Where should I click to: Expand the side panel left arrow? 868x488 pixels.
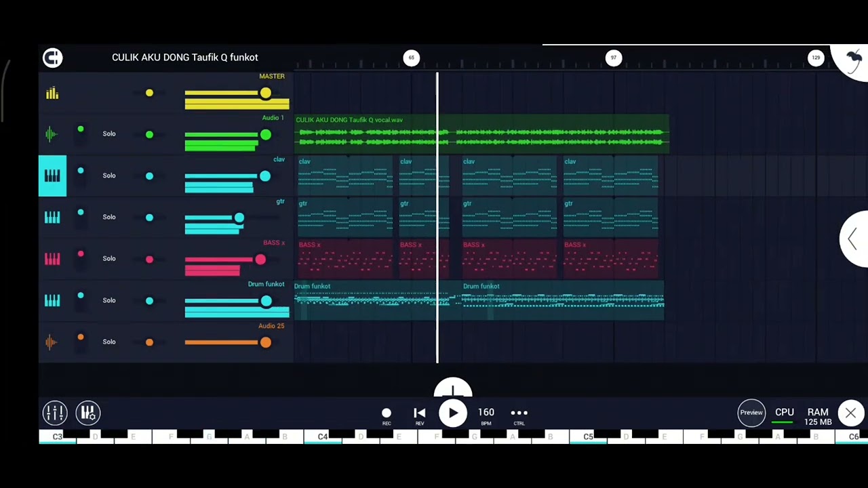(853, 239)
